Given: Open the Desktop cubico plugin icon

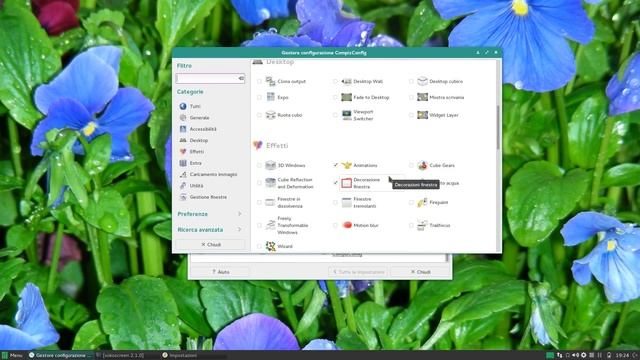Looking at the screenshot, I should pyautogui.click(x=422, y=81).
